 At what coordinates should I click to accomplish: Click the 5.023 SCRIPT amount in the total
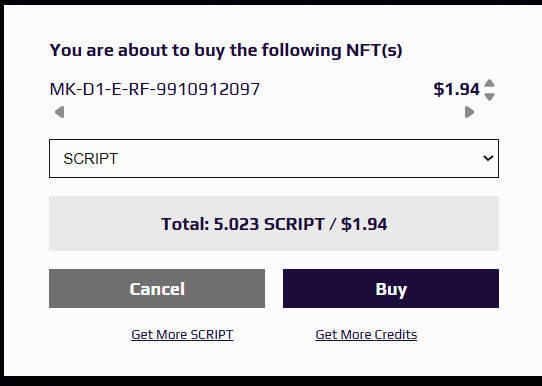tap(270, 224)
